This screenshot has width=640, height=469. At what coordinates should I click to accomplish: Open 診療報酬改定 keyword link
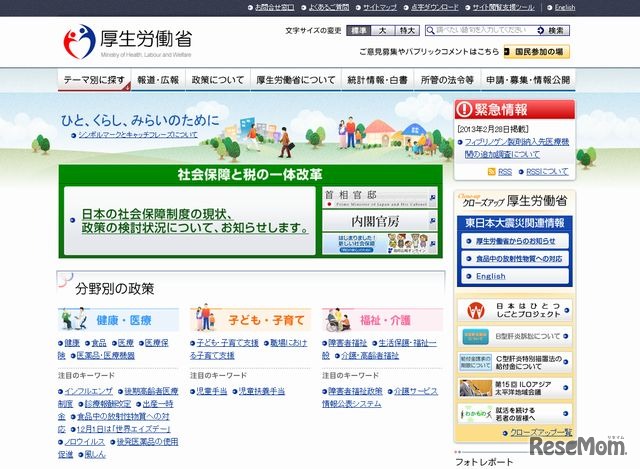pos(108,404)
